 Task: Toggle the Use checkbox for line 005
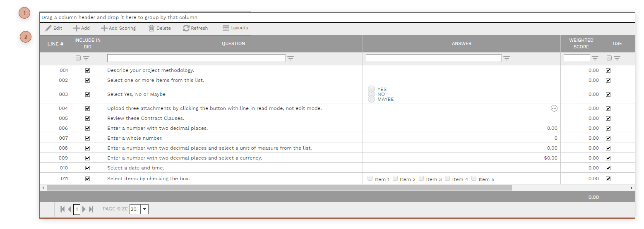click(x=608, y=118)
